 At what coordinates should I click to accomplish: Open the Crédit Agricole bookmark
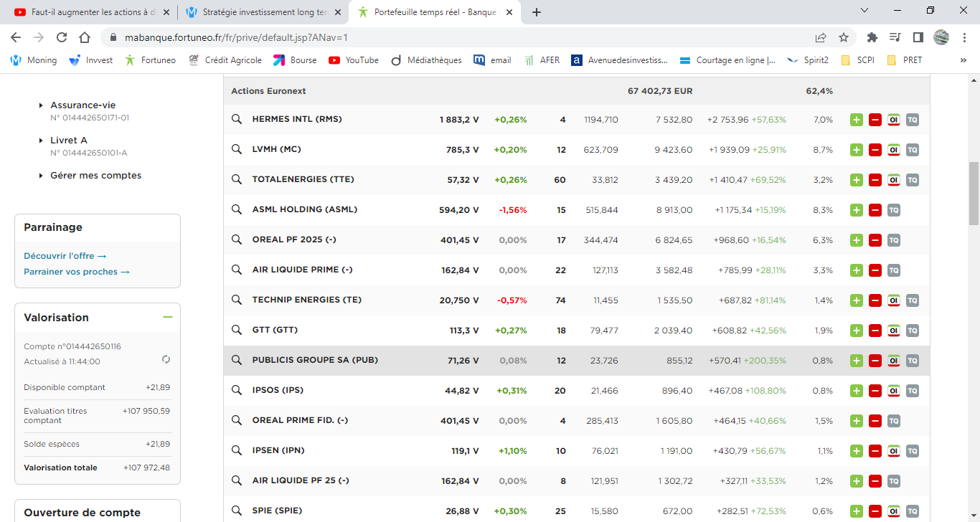[x=225, y=60]
